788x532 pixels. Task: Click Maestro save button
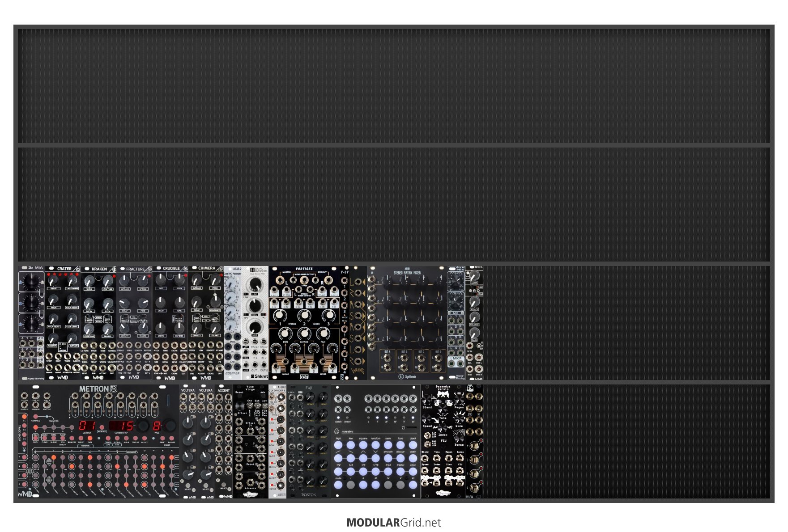388,445
